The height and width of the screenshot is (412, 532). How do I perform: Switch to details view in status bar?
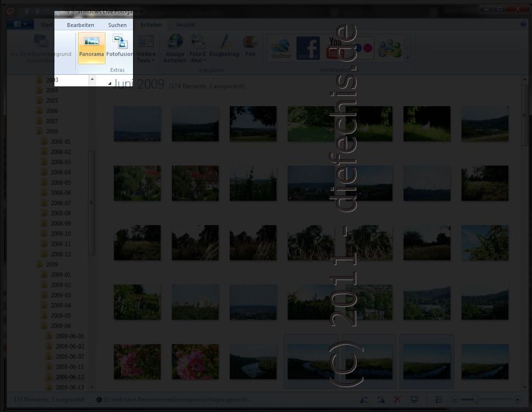point(439,400)
